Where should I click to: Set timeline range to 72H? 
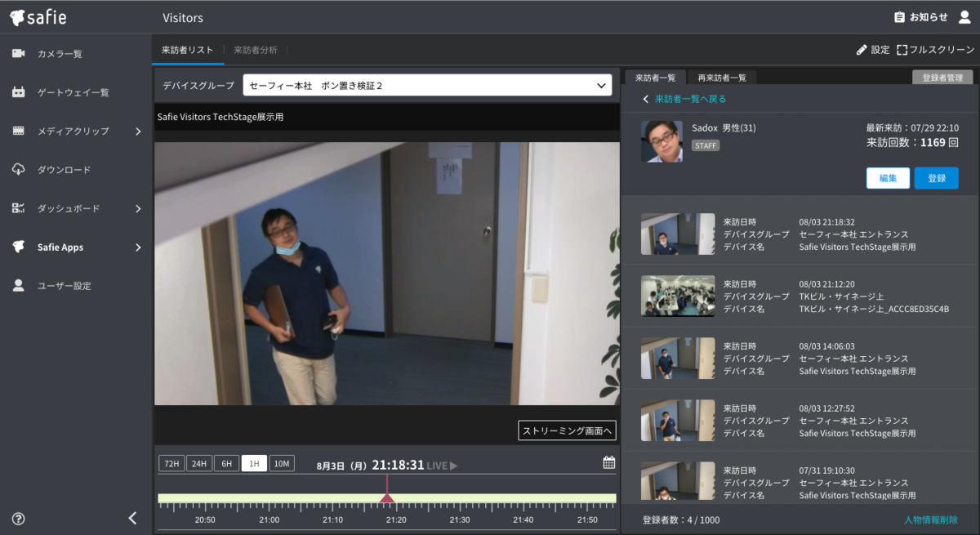171,463
